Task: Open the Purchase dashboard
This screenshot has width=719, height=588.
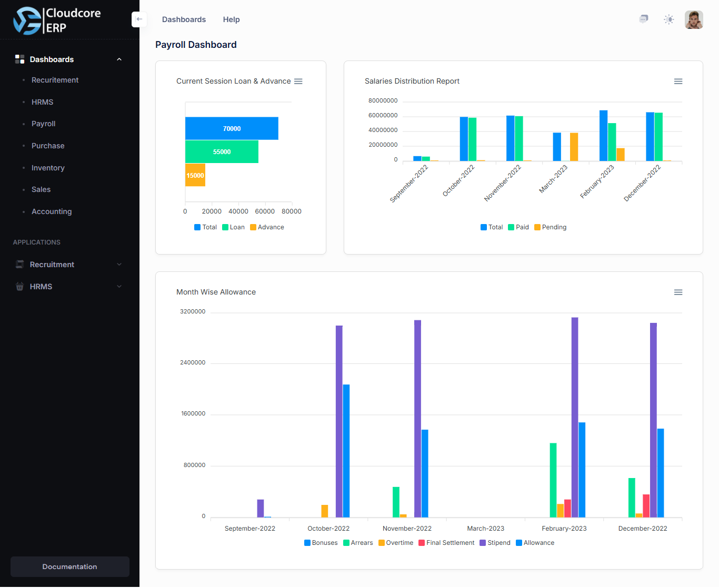Action: click(x=48, y=146)
